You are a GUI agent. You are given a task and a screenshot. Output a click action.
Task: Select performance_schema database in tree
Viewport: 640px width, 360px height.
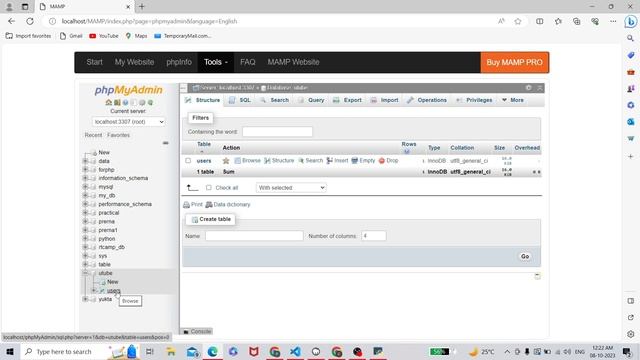click(125, 204)
